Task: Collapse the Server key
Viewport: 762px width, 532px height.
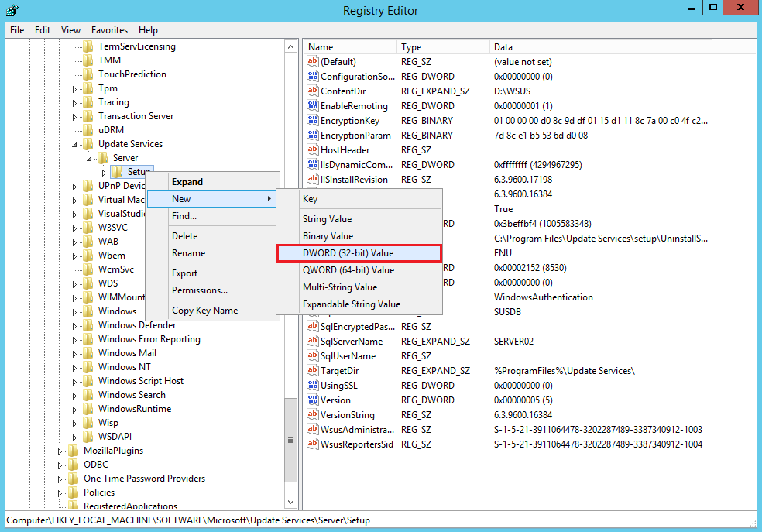Action: click(x=89, y=159)
